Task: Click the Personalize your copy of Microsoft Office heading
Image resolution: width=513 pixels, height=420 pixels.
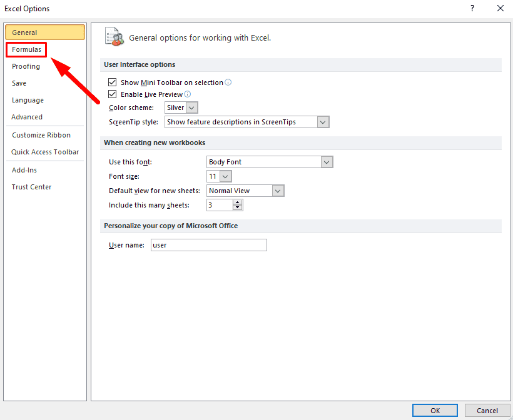Action: (171, 226)
